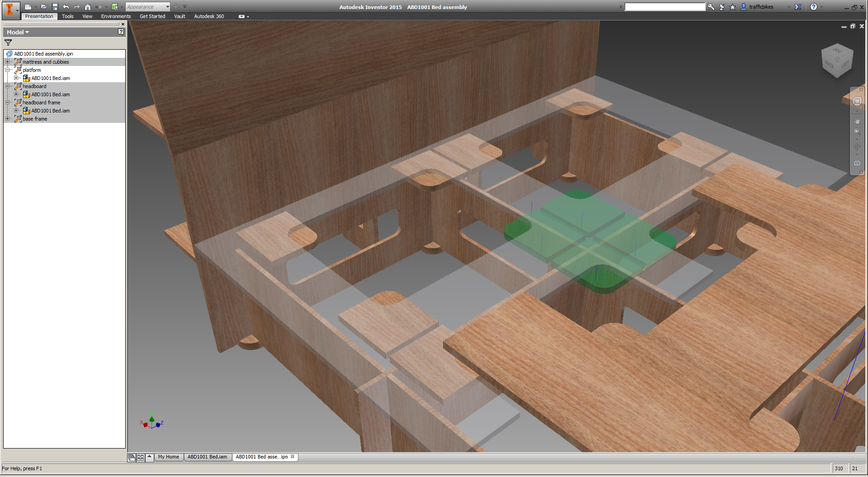Close the Model browser panel
This screenshot has height=477, width=868.
[x=123, y=24]
